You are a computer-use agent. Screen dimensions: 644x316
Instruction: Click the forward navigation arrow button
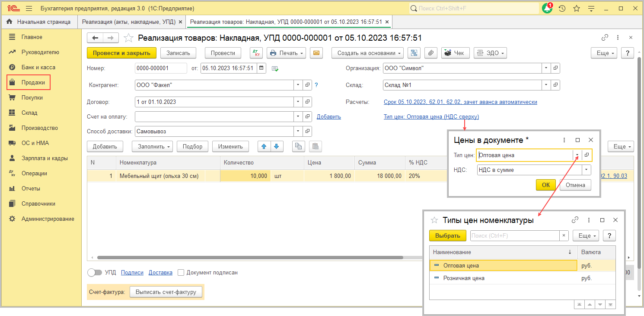point(111,38)
